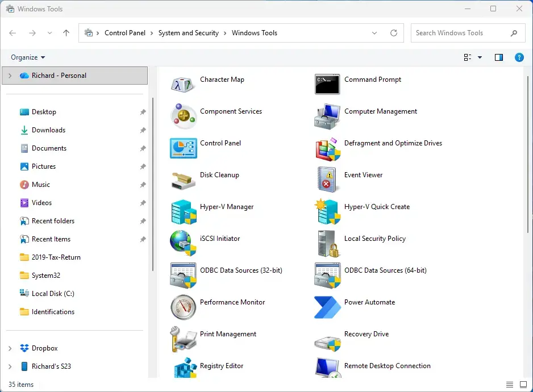
Task: Select the iSCSI Initiator icon
Action: coord(183,243)
